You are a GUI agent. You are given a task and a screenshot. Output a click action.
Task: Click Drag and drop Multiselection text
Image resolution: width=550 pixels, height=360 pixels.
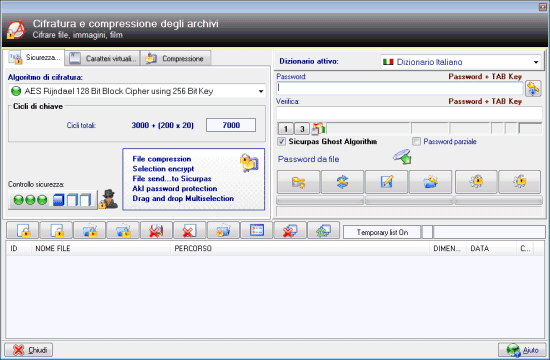(183, 198)
